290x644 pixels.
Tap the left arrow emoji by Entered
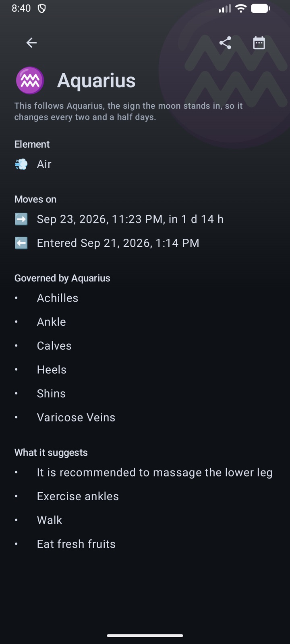click(21, 243)
